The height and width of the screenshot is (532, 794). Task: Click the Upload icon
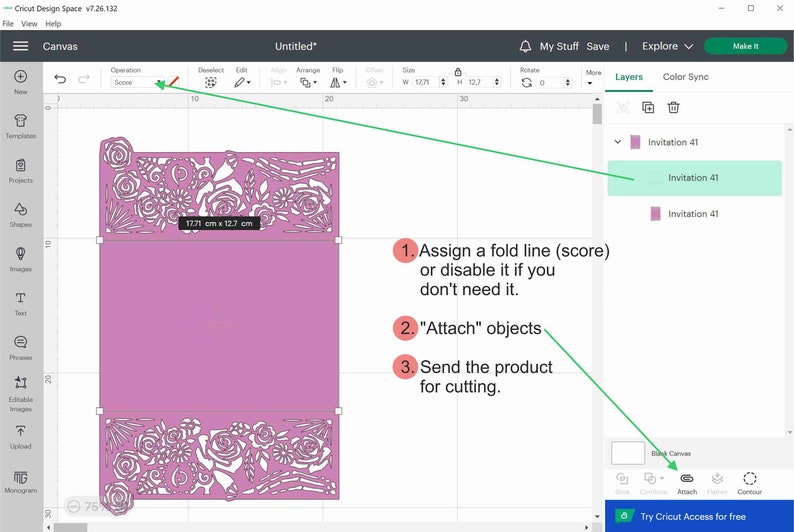click(x=21, y=431)
